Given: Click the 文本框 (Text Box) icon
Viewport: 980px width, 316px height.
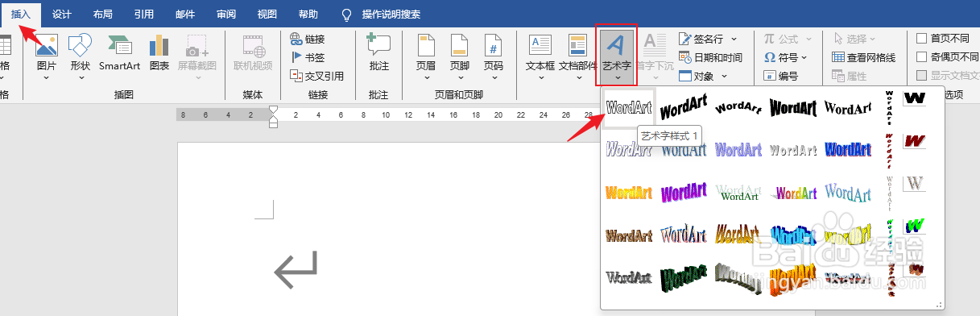Looking at the screenshot, I should coord(540,45).
